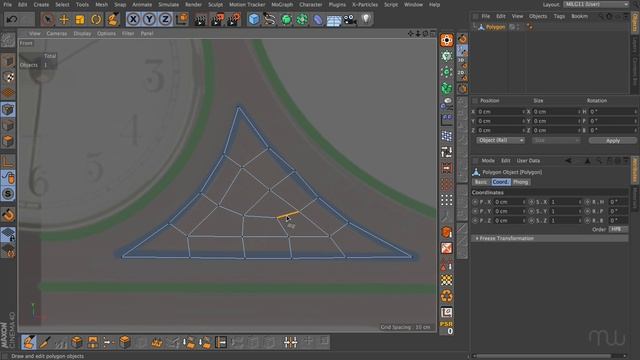Switch to Phong tab
This screenshot has width=640, height=360.
click(520, 182)
